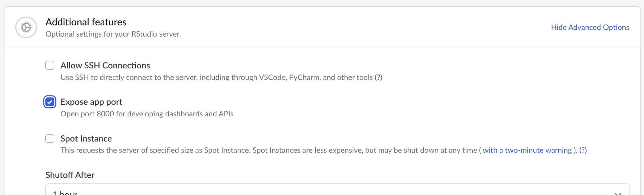This screenshot has height=195, width=644.
Task: Open the two-minute warning link
Action: point(527,150)
